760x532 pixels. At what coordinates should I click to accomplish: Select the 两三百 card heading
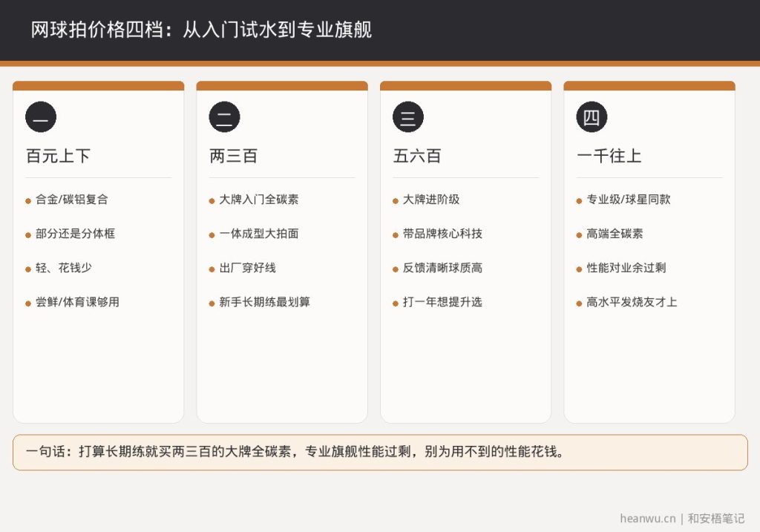pyautogui.click(x=234, y=156)
